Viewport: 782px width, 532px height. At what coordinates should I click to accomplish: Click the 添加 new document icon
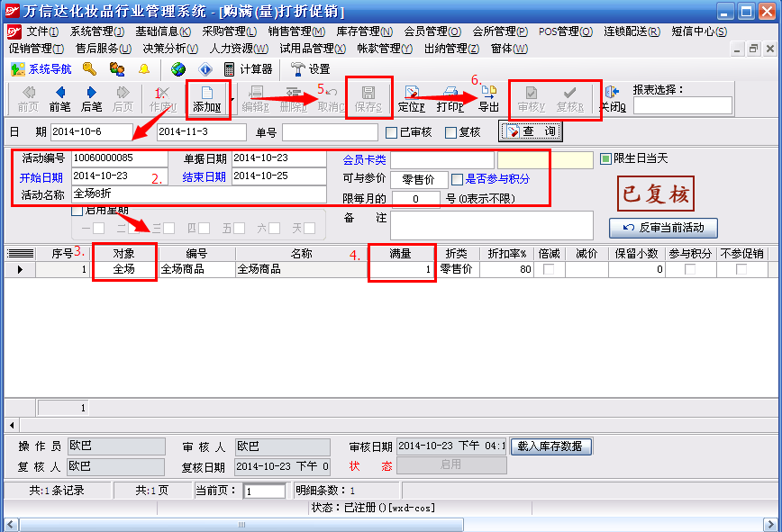(206, 98)
